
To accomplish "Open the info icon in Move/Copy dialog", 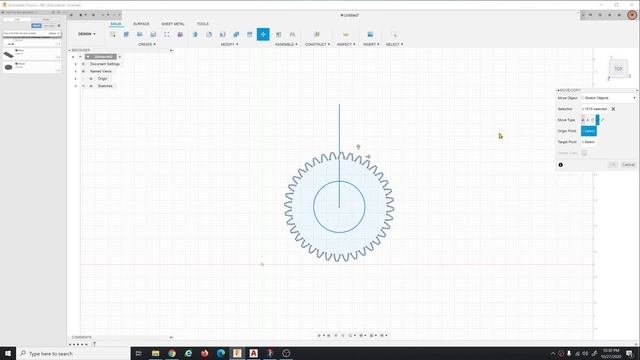I will (x=560, y=165).
